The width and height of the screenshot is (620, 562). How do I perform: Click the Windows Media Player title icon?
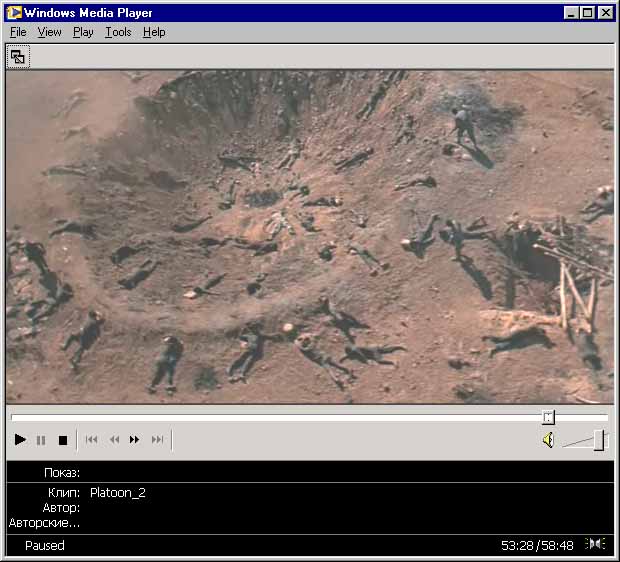(x=13, y=12)
